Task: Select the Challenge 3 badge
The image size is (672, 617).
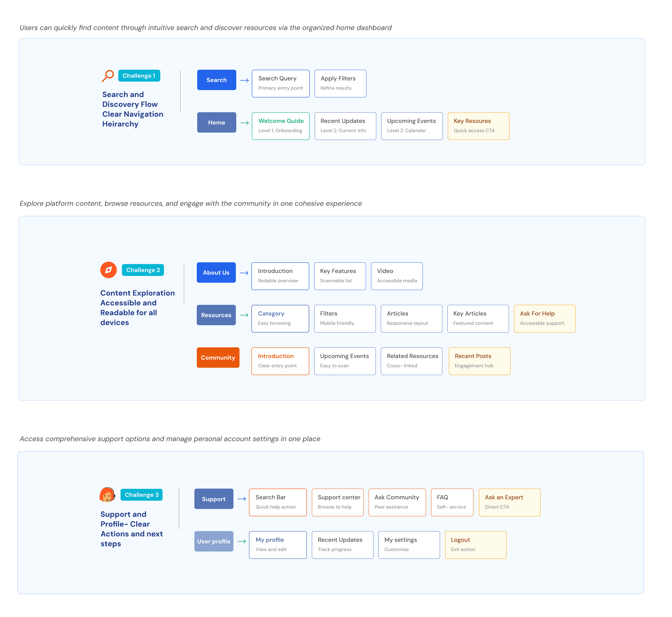Action: [142, 495]
